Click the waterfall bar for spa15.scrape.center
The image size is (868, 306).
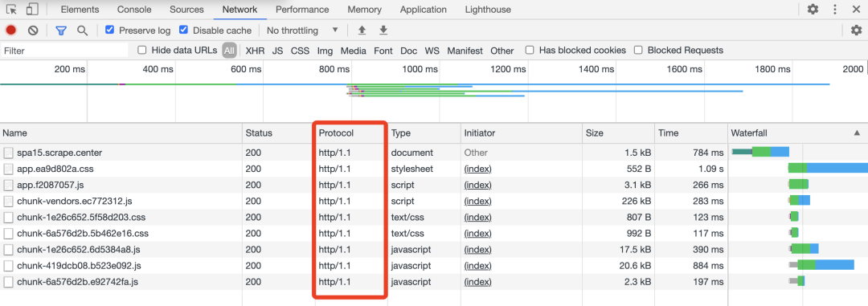point(760,152)
